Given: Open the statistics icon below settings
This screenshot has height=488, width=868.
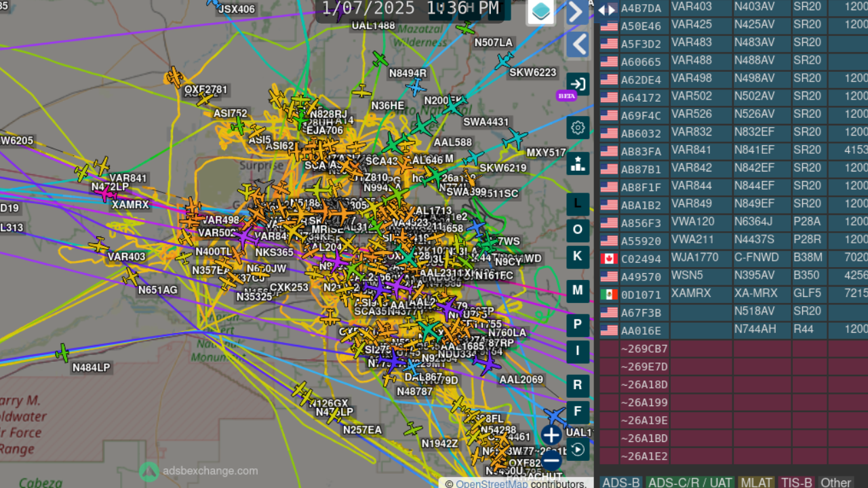Looking at the screenshot, I should pos(578,163).
